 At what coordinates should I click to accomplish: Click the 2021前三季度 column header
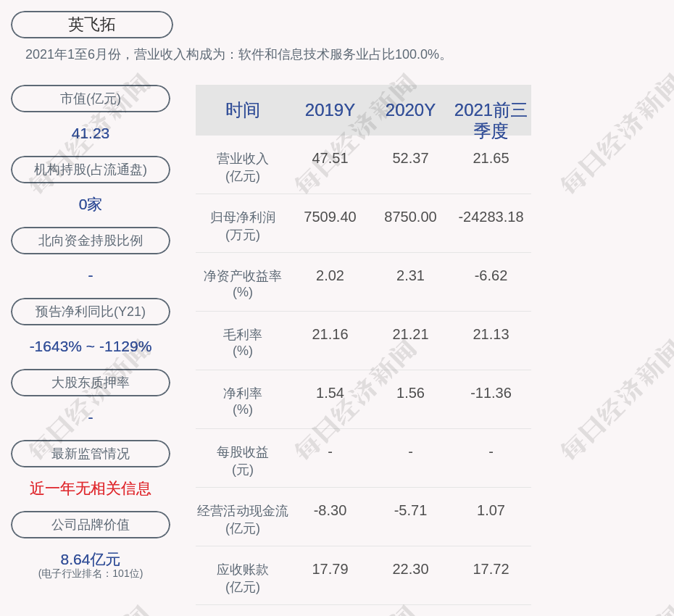[491, 120]
